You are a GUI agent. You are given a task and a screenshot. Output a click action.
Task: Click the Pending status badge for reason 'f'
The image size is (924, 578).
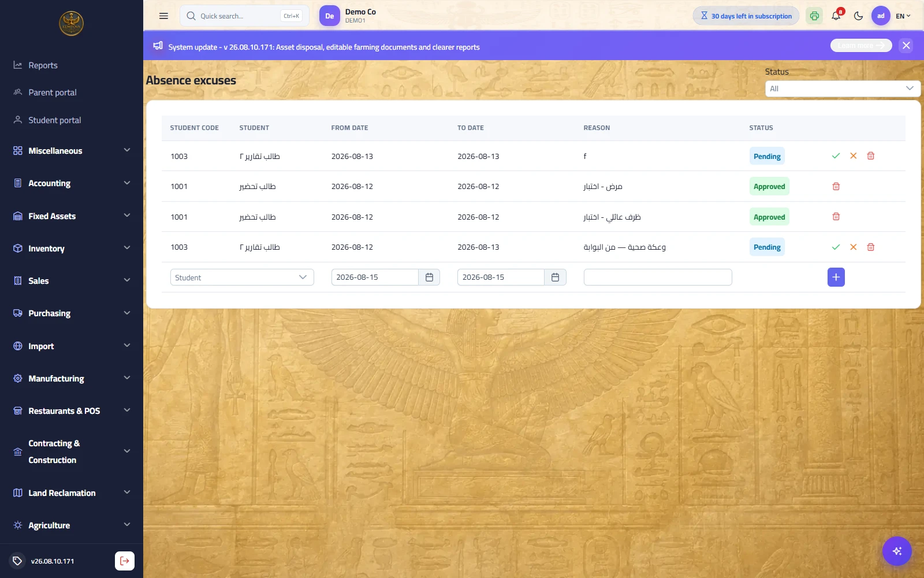click(x=767, y=156)
